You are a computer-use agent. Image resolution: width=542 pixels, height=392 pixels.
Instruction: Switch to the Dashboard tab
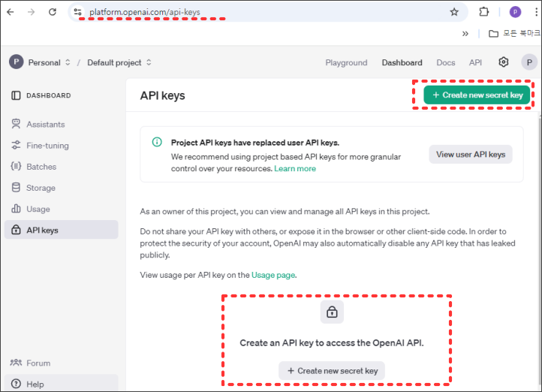(402, 62)
